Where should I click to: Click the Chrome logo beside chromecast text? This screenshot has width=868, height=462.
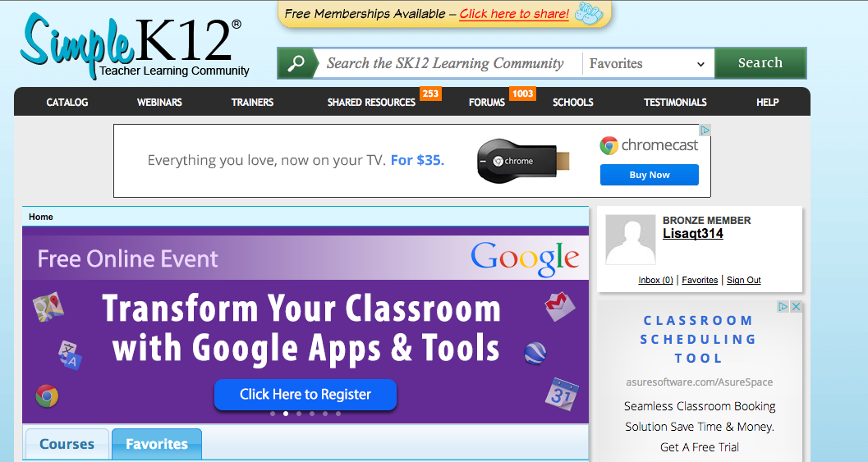coord(609,145)
